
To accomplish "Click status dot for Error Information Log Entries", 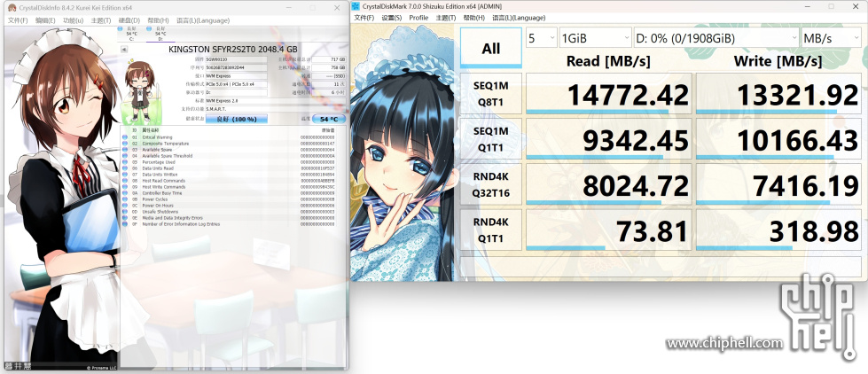I will (x=125, y=224).
